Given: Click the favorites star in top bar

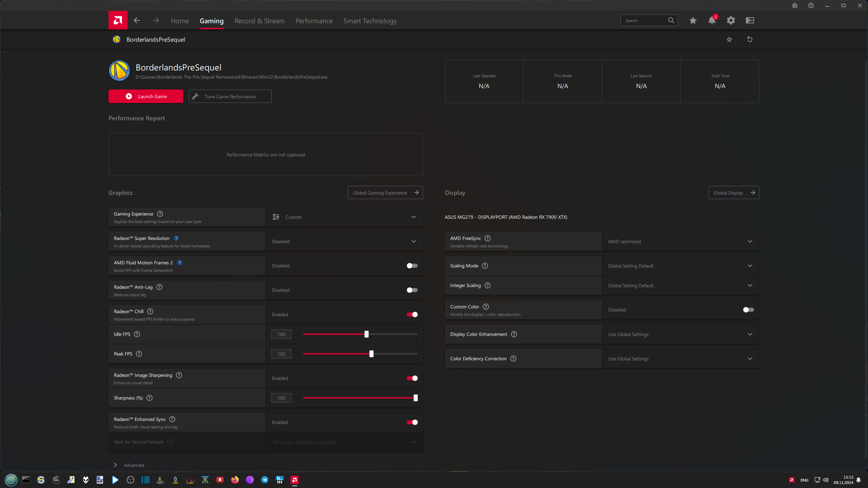Looking at the screenshot, I should tap(693, 21).
